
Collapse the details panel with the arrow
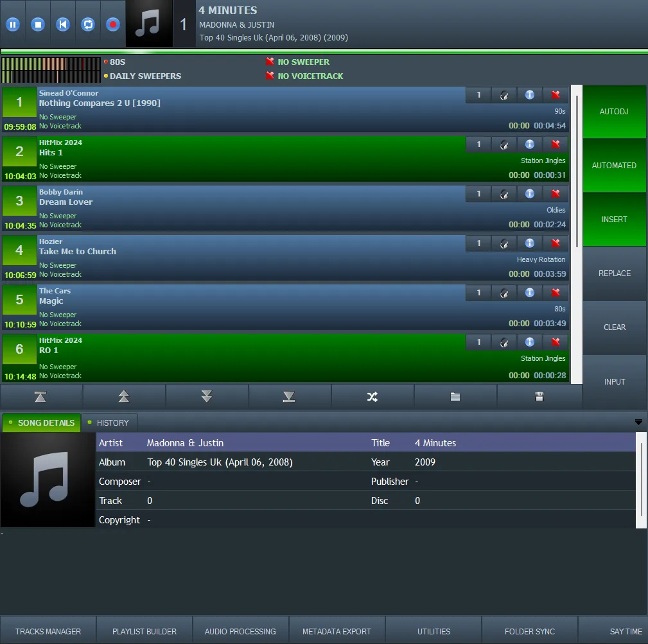638,422
